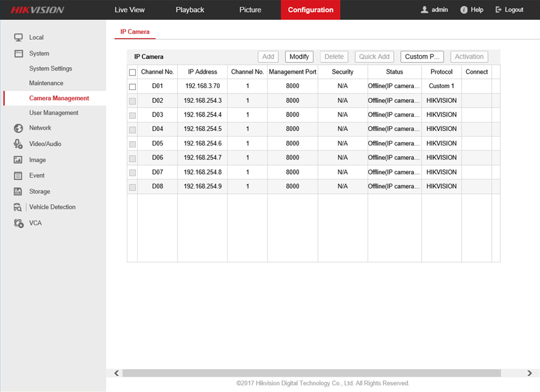
Task: Click the Image picture icon in sidebar
Action: point(18,160)
